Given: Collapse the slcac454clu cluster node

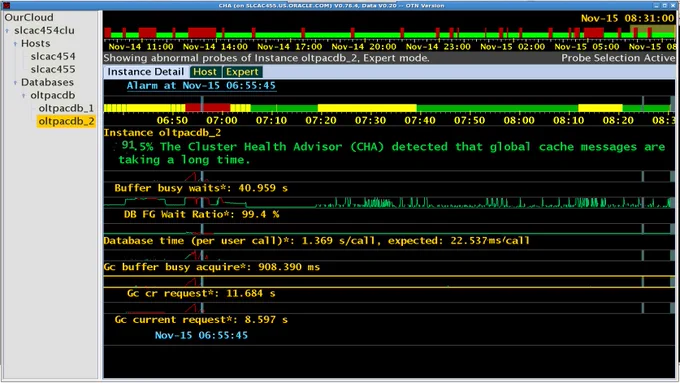Looking at the screenshot, I should tap(7, 31).
